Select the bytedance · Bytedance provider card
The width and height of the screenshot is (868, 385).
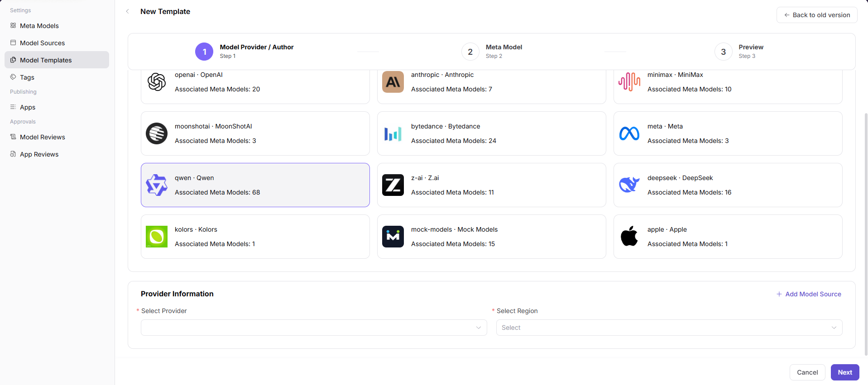coord(492,133)
